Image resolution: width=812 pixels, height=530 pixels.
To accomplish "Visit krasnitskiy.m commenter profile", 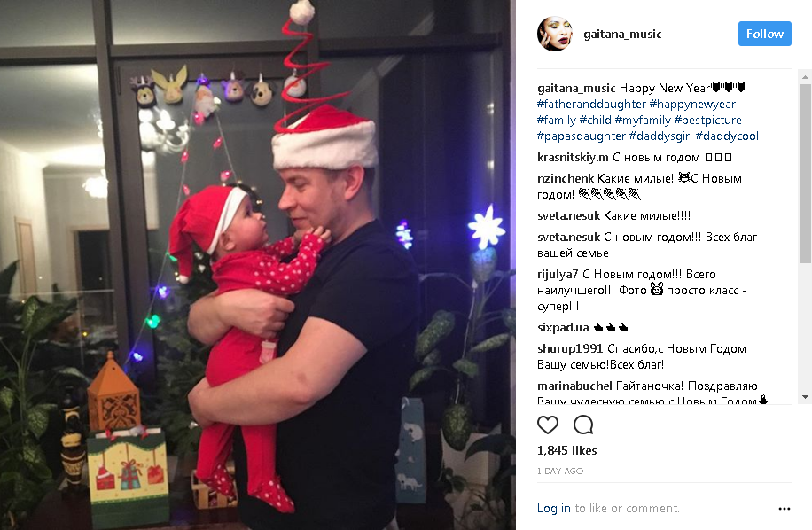I will coord(573,158).
